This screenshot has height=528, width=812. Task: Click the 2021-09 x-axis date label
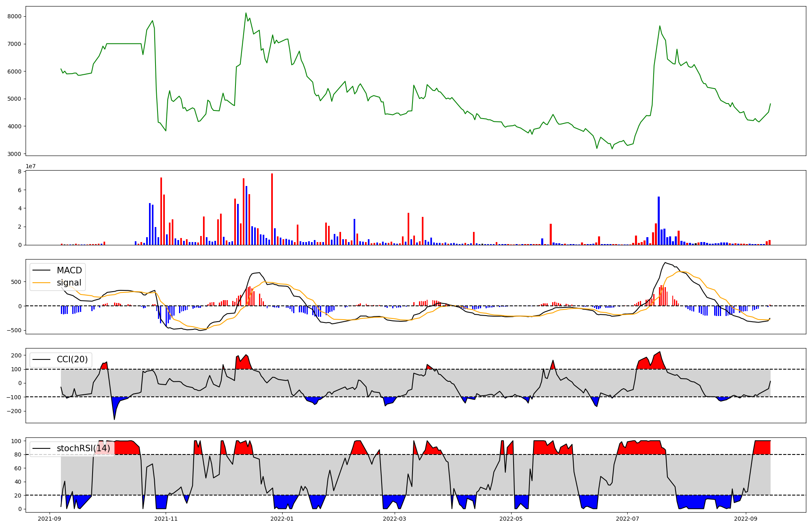[x=50, y=519]
